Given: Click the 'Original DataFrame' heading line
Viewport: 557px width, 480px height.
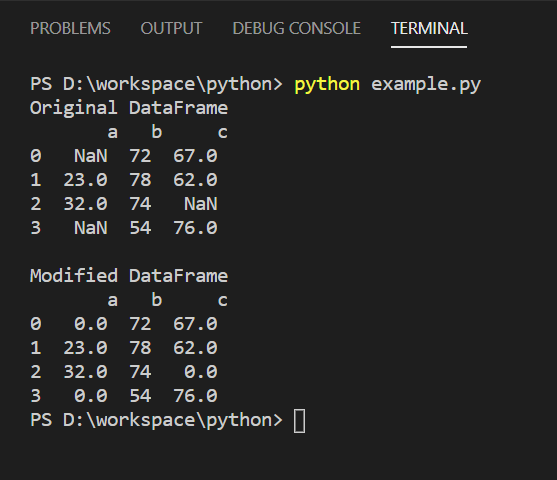Looking at the screenshot, I should [x=129, y=108].
